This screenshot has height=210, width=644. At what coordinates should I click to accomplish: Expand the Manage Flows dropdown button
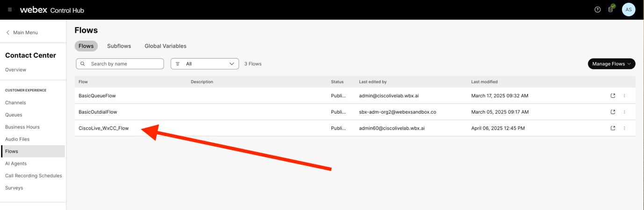coord(611,64)
